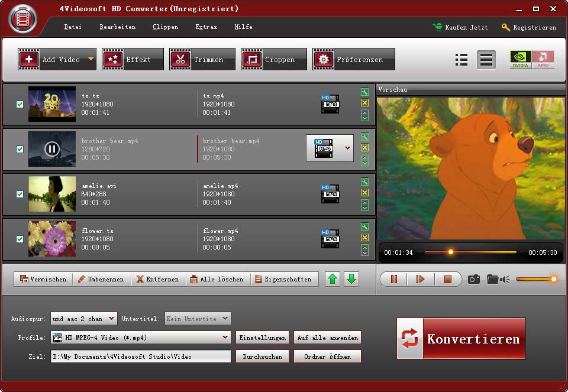
Task: Uncheck the flower.ts checkbox
Action: (x=20, y=239)
